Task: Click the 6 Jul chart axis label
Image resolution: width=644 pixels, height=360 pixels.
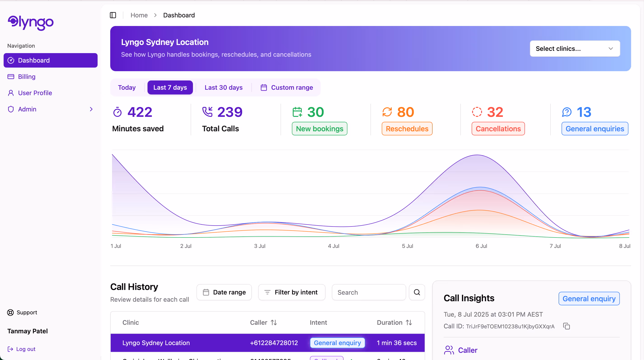Action: click(481, 246)
